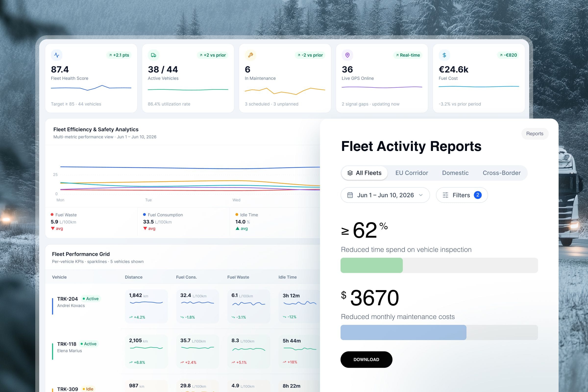Viewport: 588px width, 392px height.
Task: Click the Active Vehicles truck icon
Action: [x=154, y=55]
